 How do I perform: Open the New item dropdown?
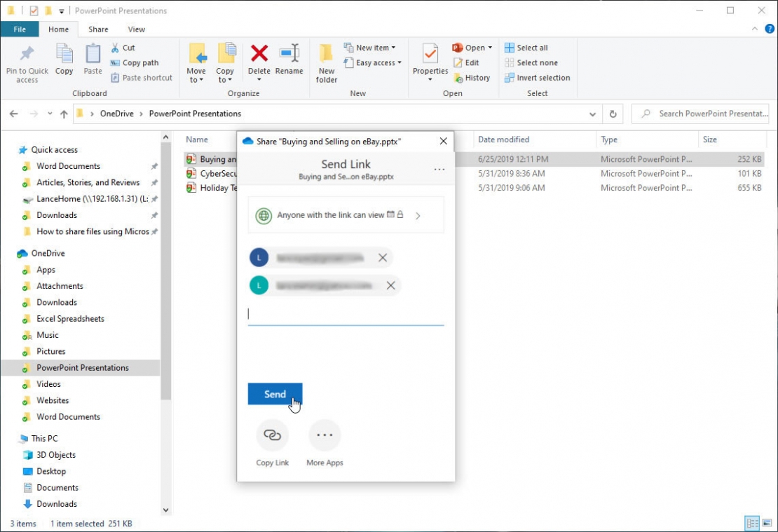point(371,47)
